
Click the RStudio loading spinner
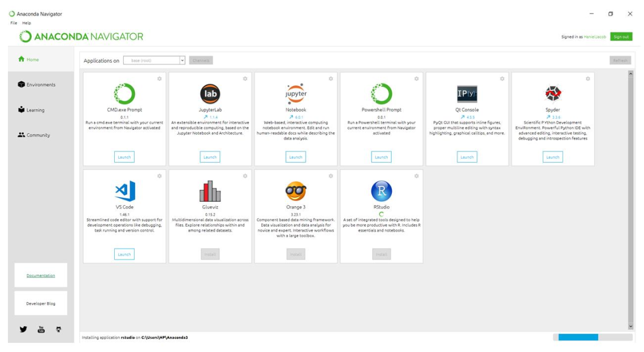(382, 214)
